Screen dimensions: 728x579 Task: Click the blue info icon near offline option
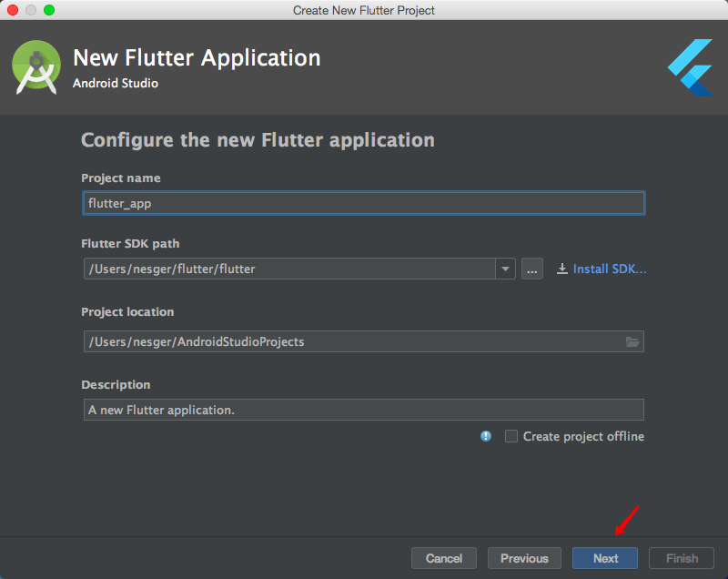[486, 437]
